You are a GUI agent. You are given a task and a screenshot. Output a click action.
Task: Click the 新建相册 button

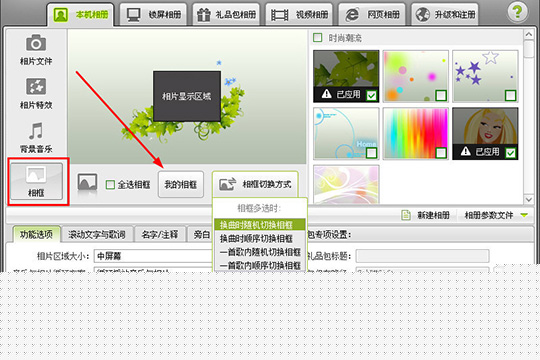(x=426, y=215)
